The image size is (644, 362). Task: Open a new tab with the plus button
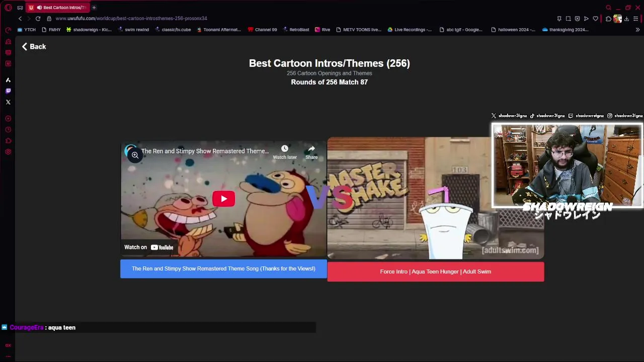[x=94, y=8]
